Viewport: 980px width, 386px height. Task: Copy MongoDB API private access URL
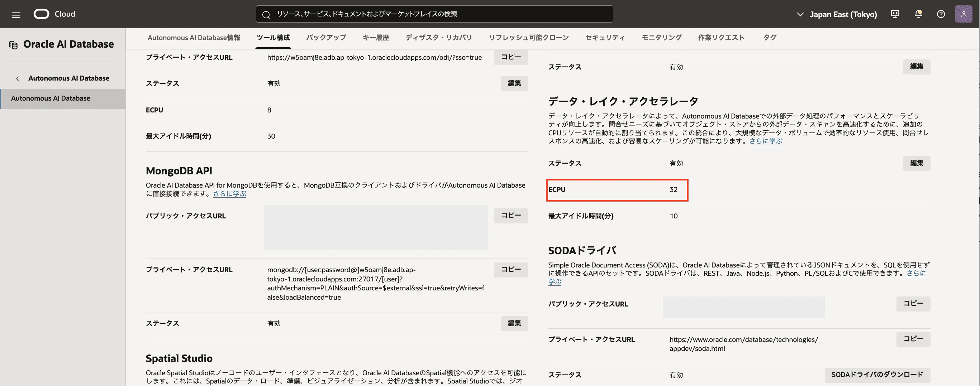coord(510,269)
